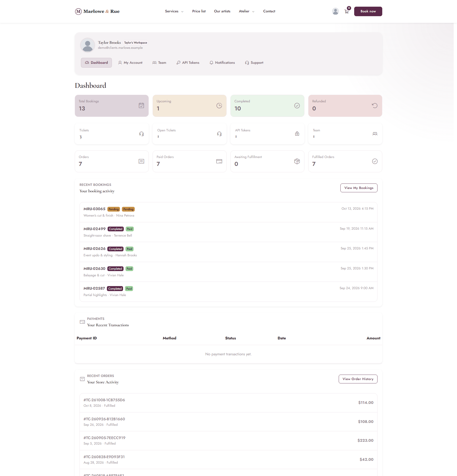Screen dimensions: 457x476
Task: Open the Price list page
Action: [199, 11]
